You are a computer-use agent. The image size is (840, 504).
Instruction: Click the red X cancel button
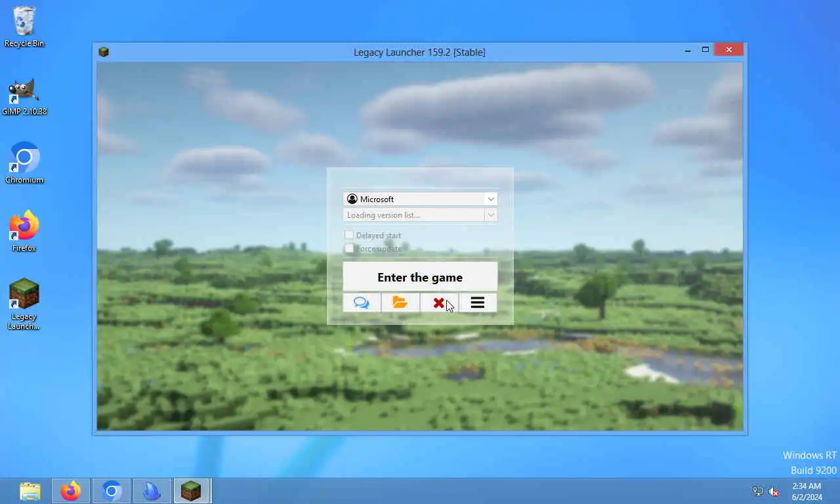pyautogui.click(x=439, y=303)
